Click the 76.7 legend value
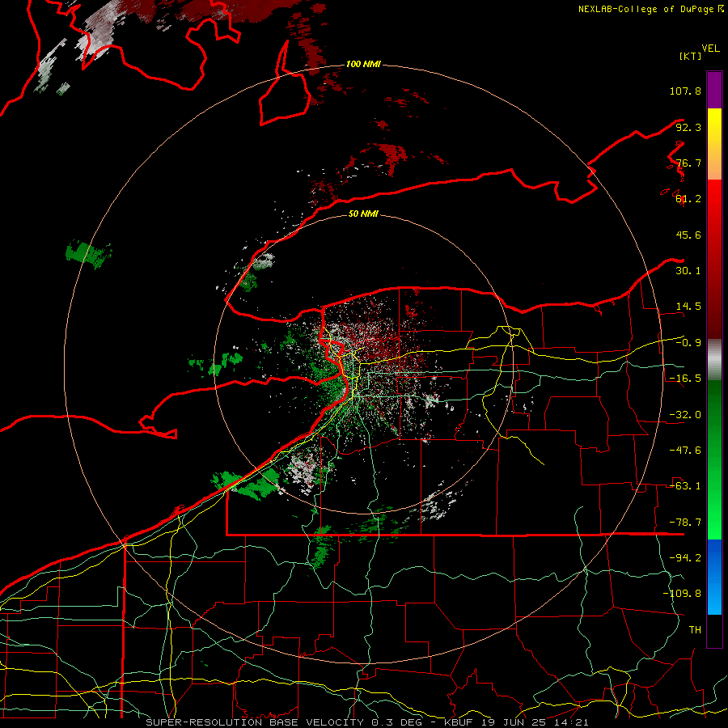 (x=688, y=163)
